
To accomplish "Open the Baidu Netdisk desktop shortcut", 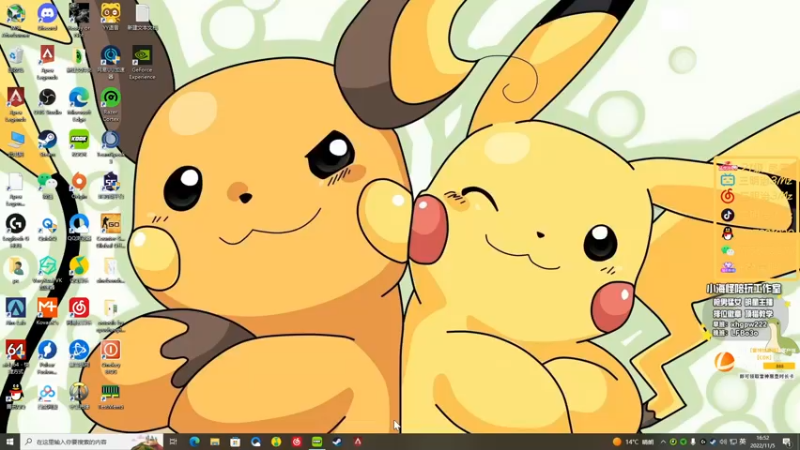I will 47,396.
